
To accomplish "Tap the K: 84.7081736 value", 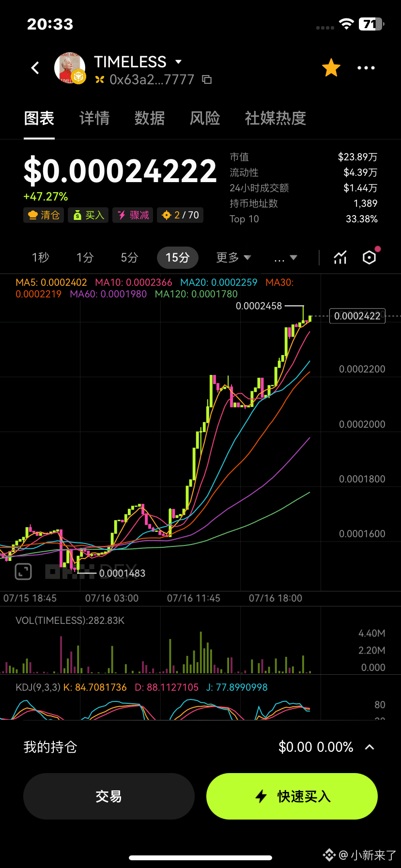I will (95, 687).
